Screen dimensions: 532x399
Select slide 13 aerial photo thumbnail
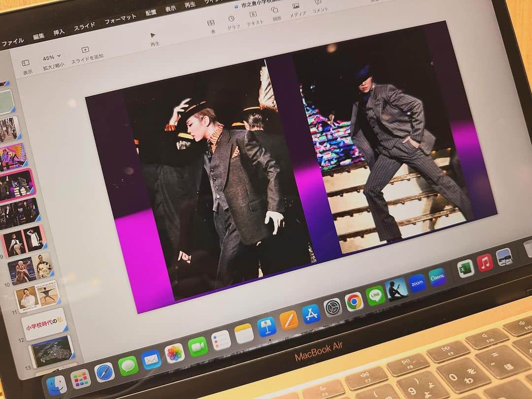pos(52,351)
